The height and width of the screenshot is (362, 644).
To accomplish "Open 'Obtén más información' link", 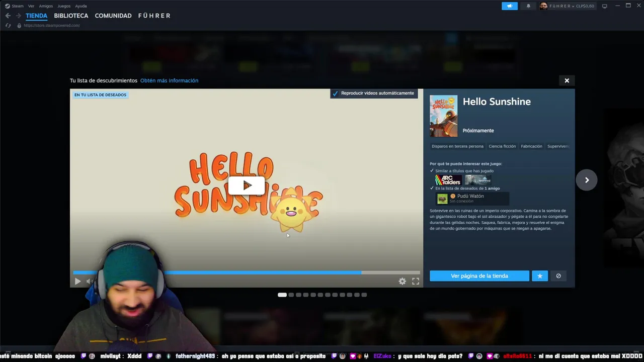I will pyautogui.click(x=169, y=80).
